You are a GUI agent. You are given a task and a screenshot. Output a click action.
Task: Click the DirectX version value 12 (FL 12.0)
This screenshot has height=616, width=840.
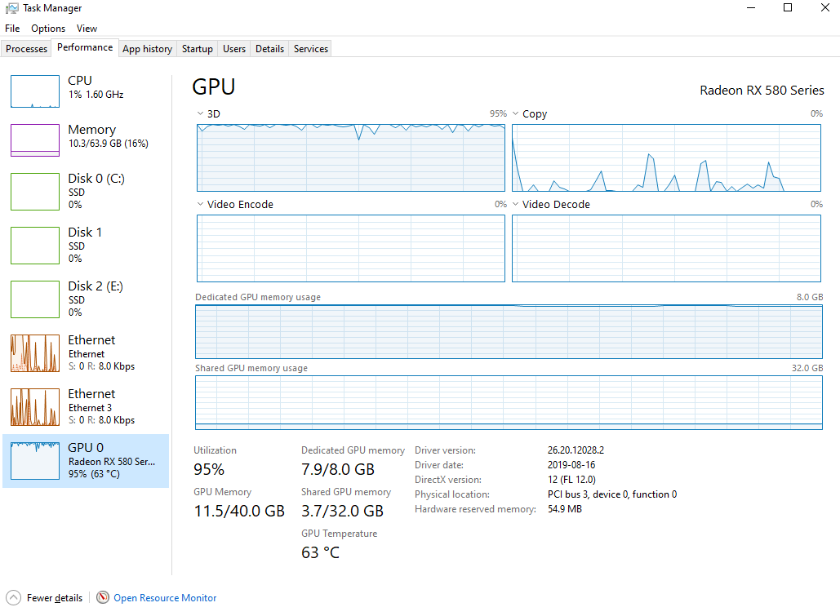[x=571, y=480]
